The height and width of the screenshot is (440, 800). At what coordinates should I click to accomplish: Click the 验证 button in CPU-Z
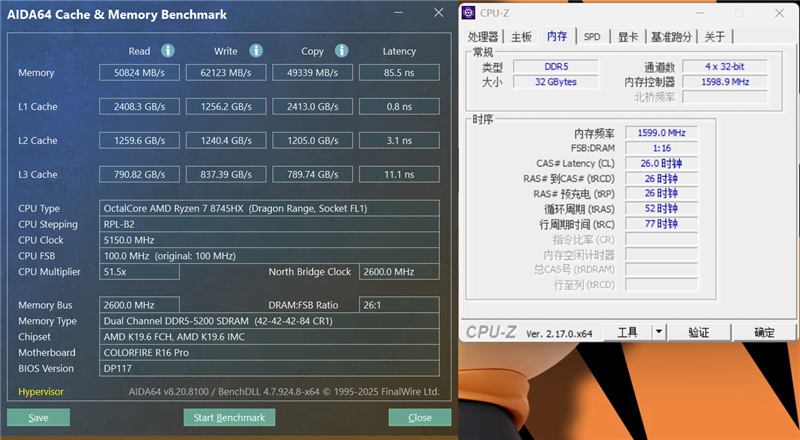point(698,332)
